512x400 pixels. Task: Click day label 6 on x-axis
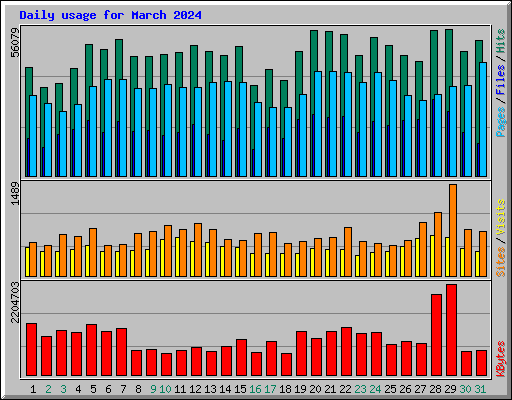pyautogui.click(x=108, y=389)
